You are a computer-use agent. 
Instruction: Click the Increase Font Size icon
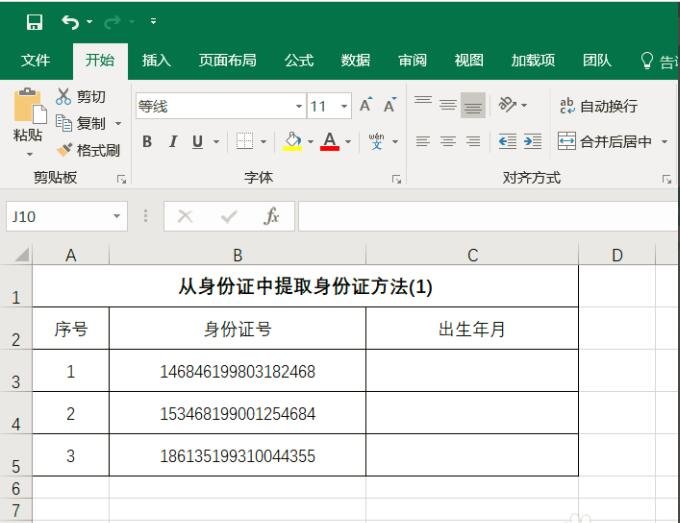[366, 105]
